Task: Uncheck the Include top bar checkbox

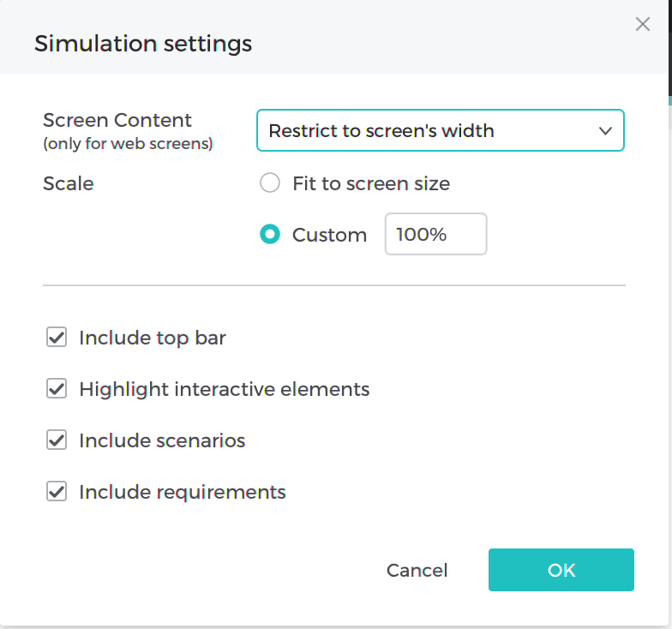Action: 57,338
